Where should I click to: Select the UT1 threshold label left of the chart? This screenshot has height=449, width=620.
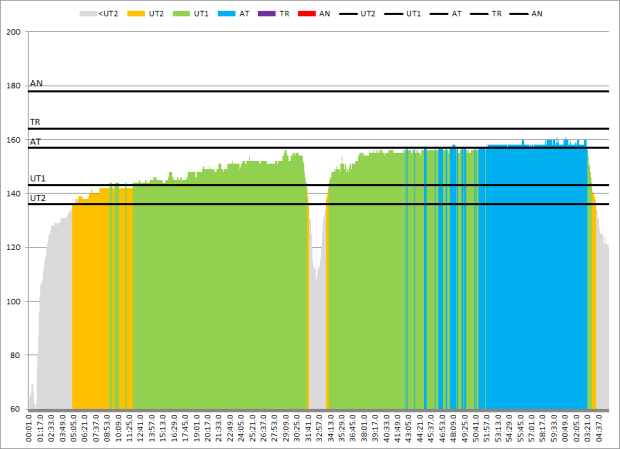38,179
